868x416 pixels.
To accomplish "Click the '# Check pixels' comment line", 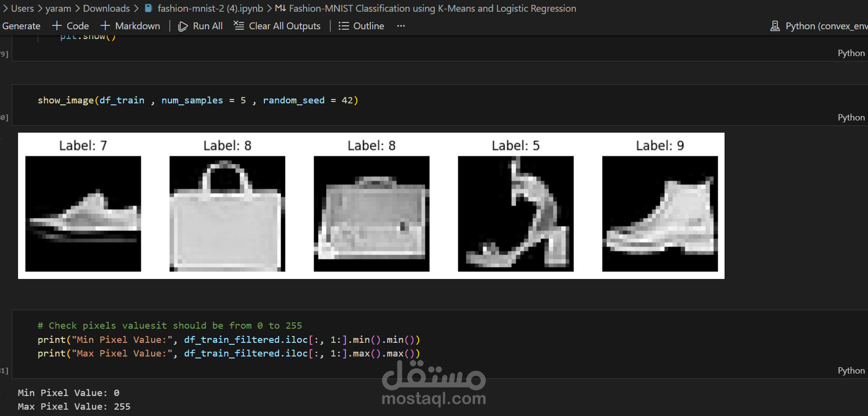I will click(170, 325).
